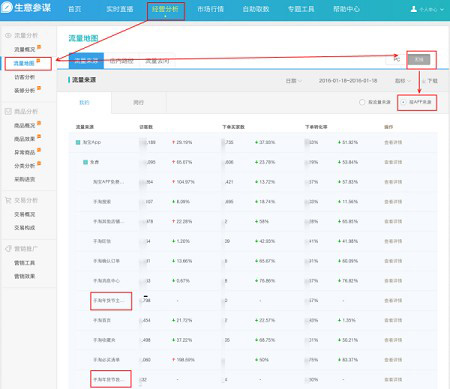Click the 手淘确认订单 source name
The image size is (450, 389).
[x=106, y=261]
